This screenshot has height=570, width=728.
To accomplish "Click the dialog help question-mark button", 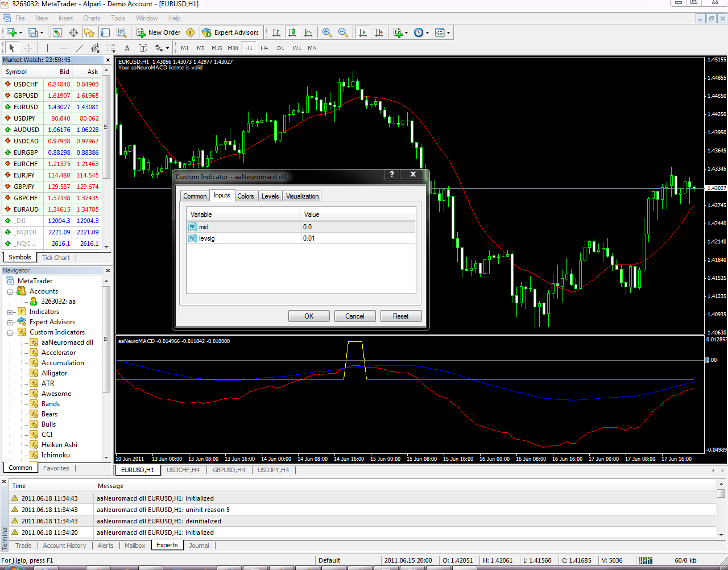I will click(392, 174).
